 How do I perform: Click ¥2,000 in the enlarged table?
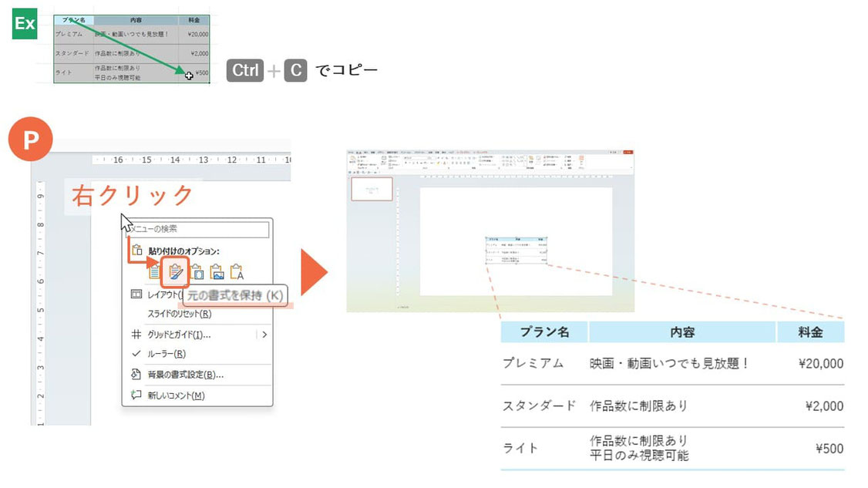pyautogui.click(x=825, y=406)
